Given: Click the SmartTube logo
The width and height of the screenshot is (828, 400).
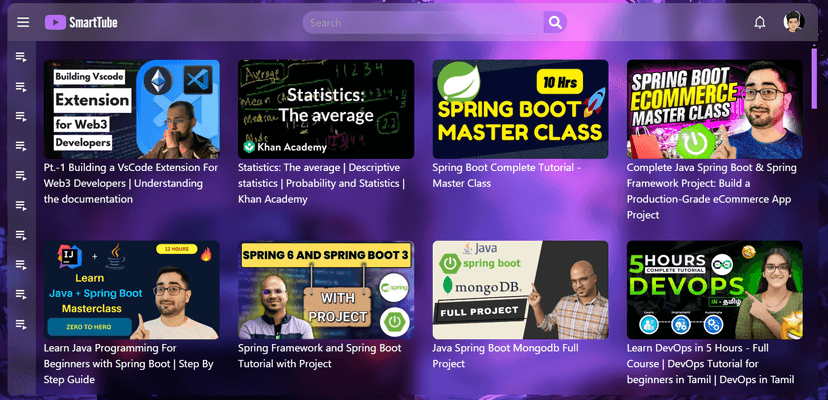Looking at the screenshot, I should 81,22.
